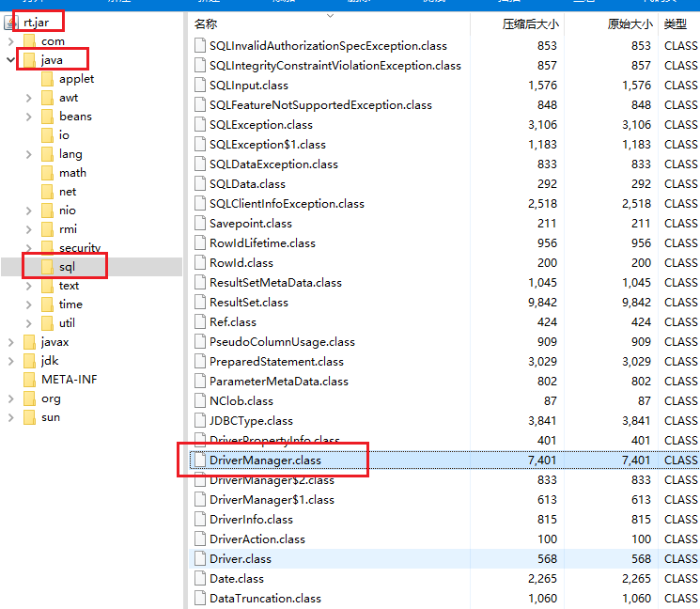Click the beans folder icon
Viewport: 700px width, 609px height.
click(x=47, y=117)
